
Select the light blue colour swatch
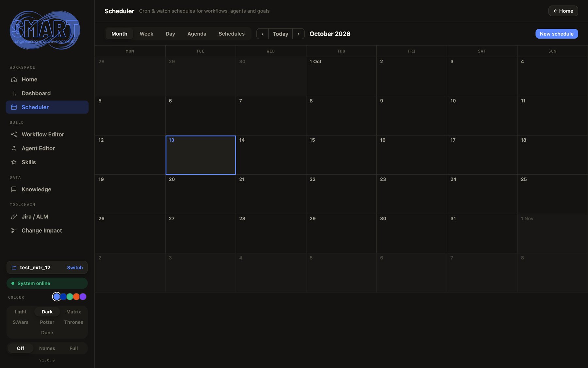click(57, 297)
